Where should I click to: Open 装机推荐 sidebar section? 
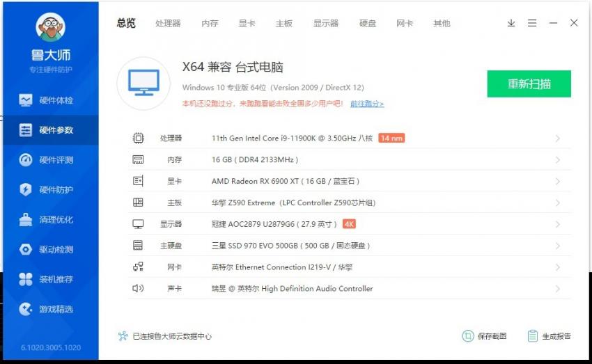point(51,279)
